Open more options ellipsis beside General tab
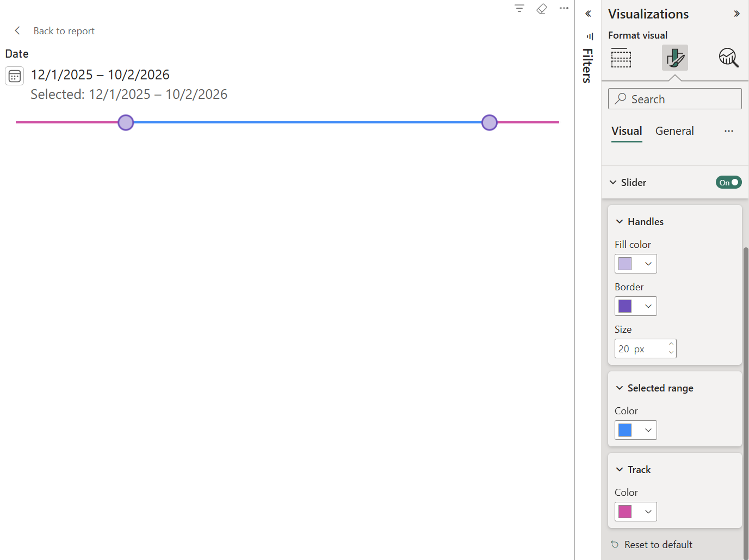This screenshot has height=560, width=749. coord(729,131)
